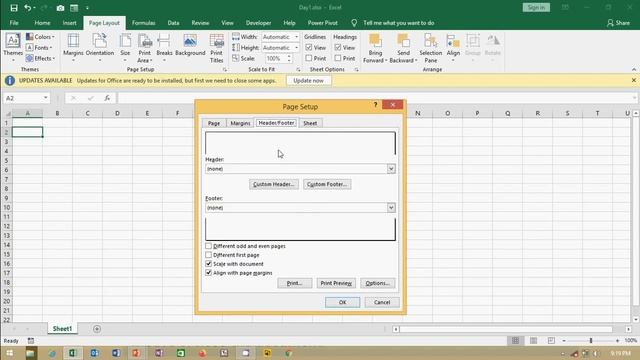Viewport: 640px width, 360px height.
Task: Open the theme Effects dropdown
Action: (x=40, y=58)
